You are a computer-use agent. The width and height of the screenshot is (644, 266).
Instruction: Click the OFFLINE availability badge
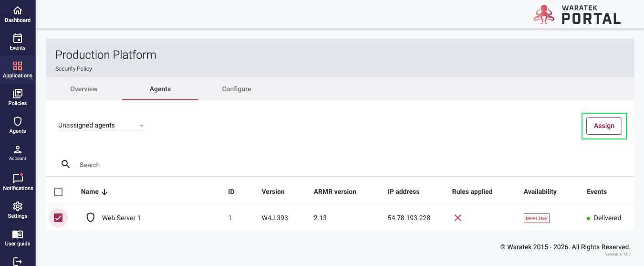(x=537, y=218)
